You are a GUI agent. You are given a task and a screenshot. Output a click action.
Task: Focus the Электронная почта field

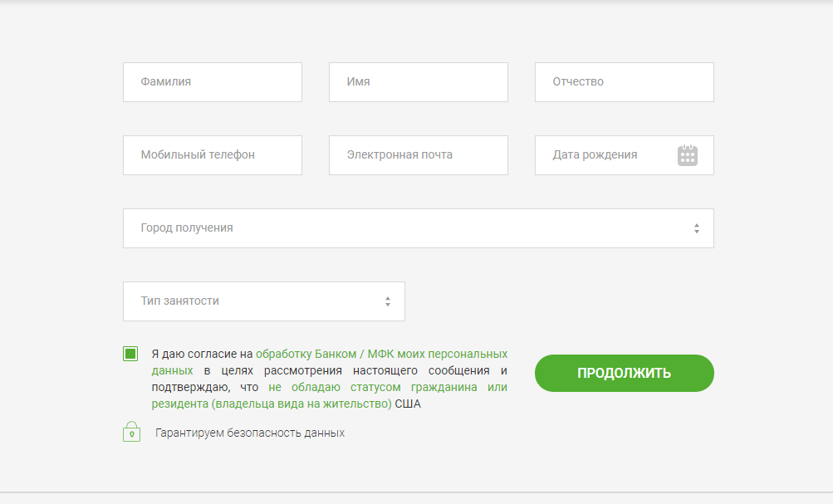pos(419,155)
